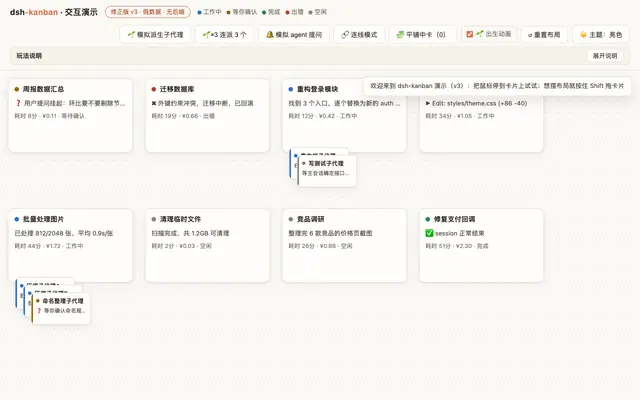Click the gray status dot on 清理临时文件

(154, 219)
